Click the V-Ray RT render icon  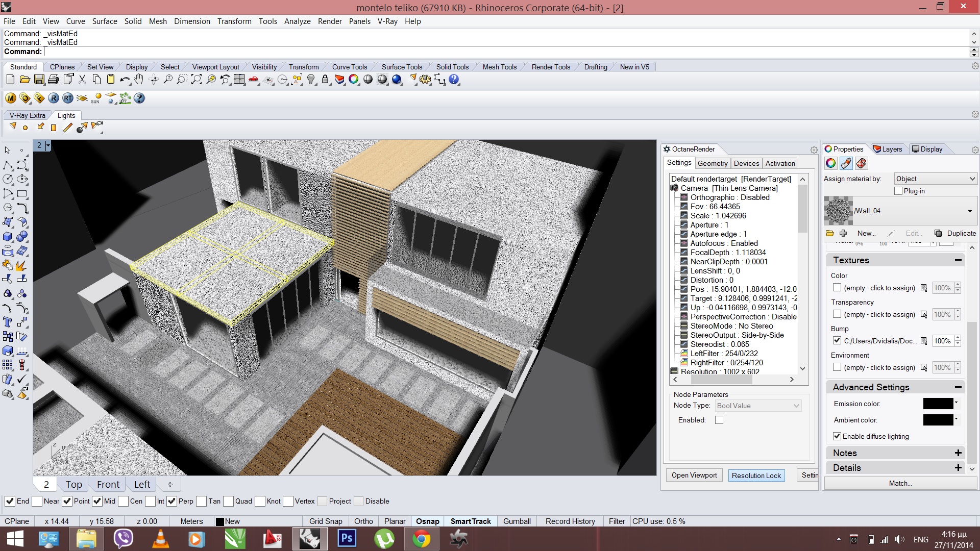pyautogui.click(x=68, y=98)
